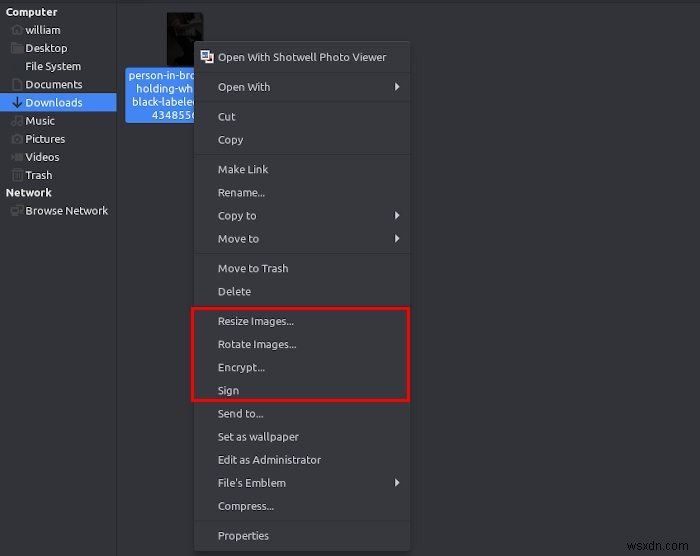Select Cut from the context menu
This screenshot has width=700, height=556.
pos(302,117)
